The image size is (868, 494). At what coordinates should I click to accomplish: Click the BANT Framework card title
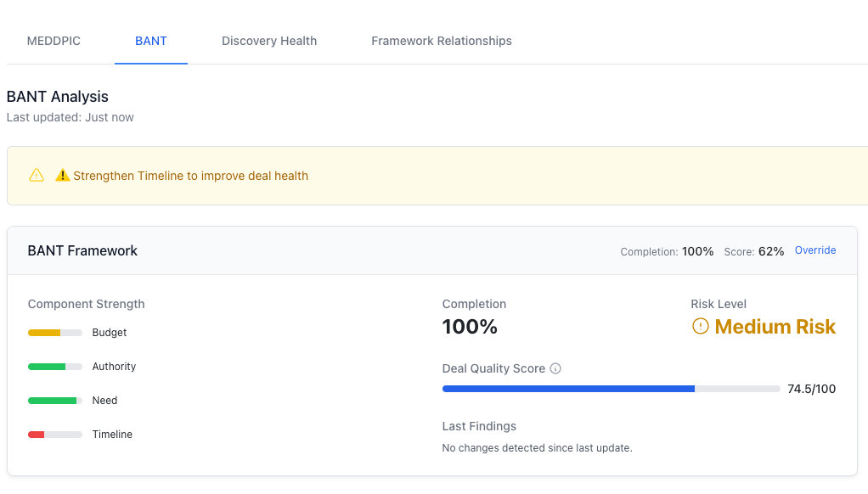[x=82, y=250]
